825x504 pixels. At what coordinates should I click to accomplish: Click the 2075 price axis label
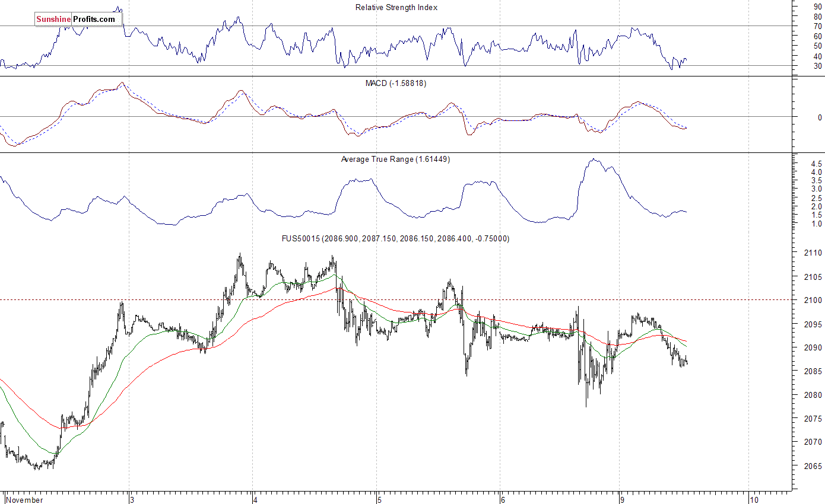tap(813, 419)
